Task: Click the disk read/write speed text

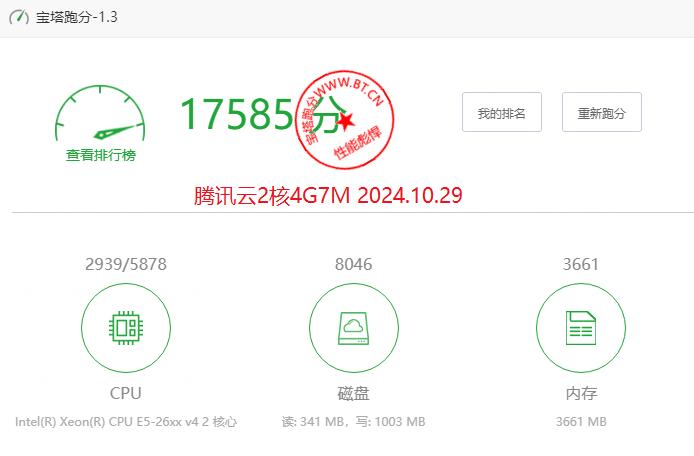Action: point(353,421)
